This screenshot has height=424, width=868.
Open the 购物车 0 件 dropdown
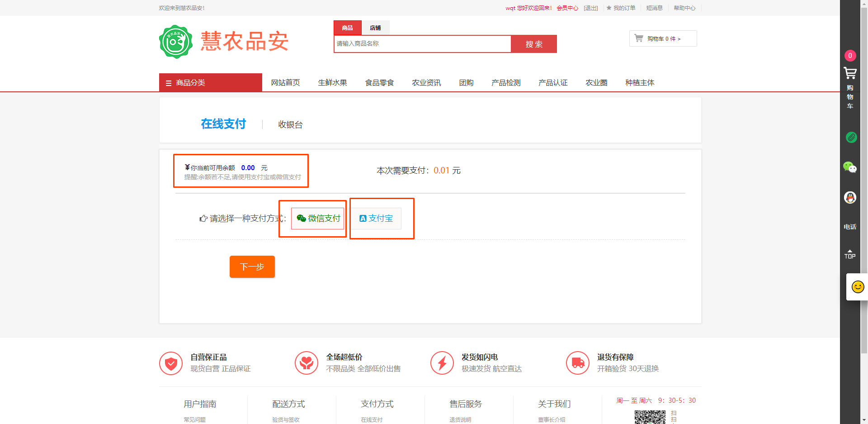tap(663, 39)
